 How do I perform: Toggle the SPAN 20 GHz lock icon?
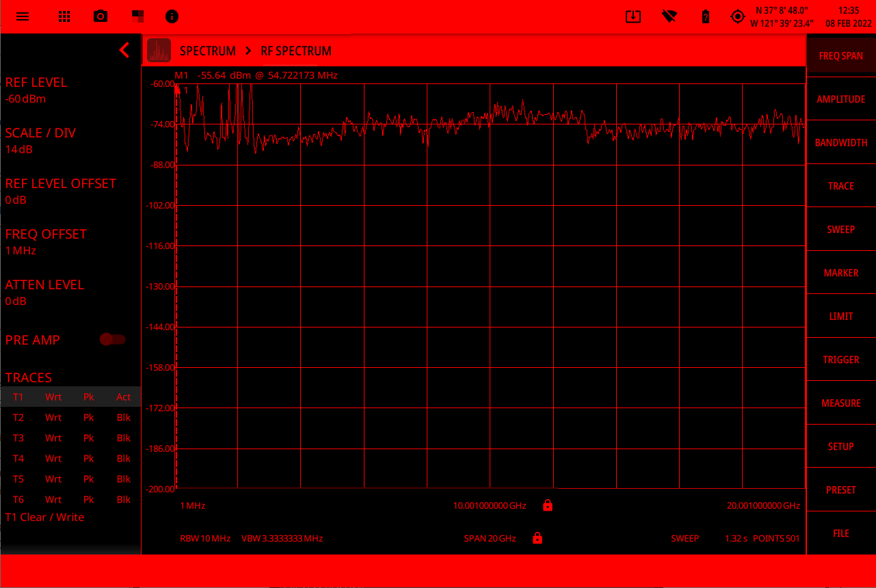click(x=537, y=538)
